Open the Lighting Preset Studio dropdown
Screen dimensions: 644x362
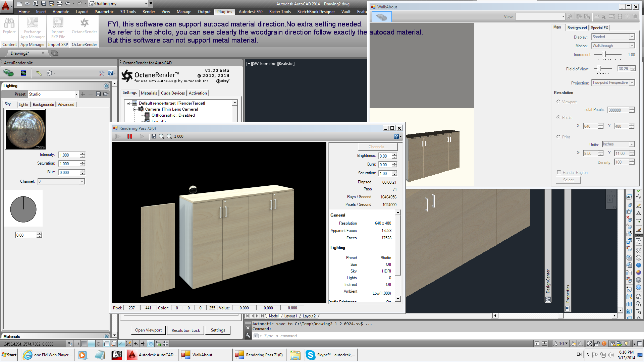tap(76, 94)
